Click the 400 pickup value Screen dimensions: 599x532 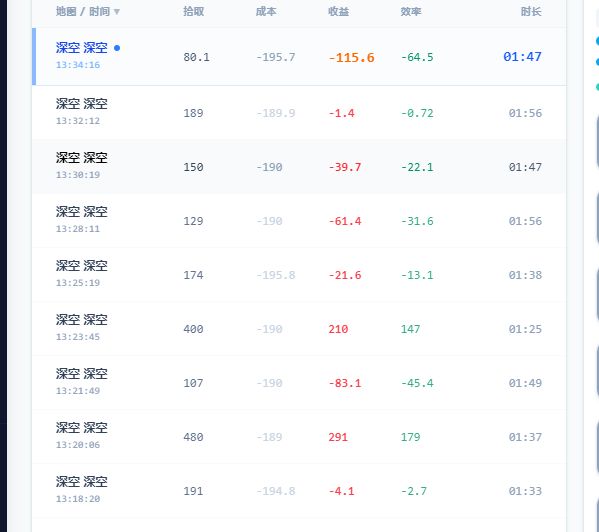193,329
